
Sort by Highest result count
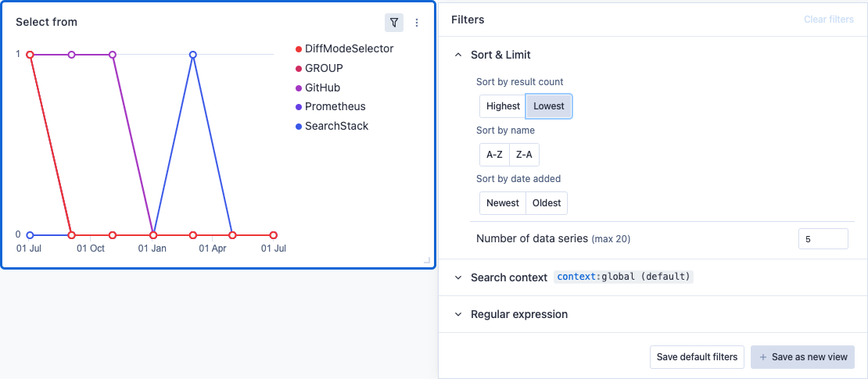503,106
